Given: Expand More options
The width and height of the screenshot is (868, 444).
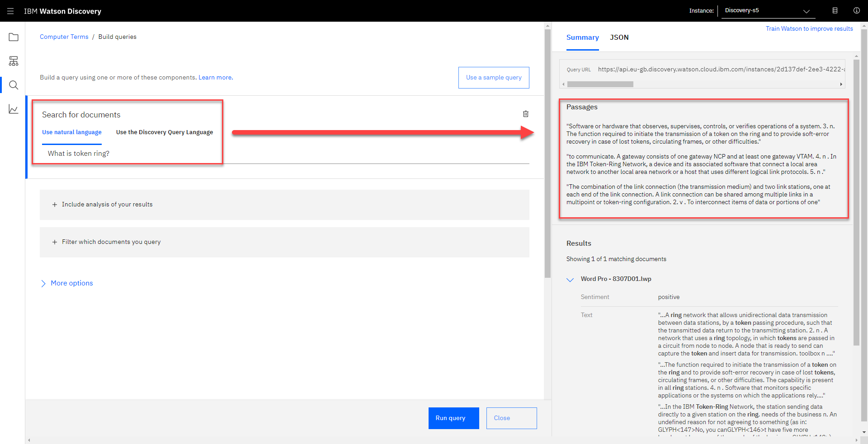Looking at the screenshot, I should (67, 283).
